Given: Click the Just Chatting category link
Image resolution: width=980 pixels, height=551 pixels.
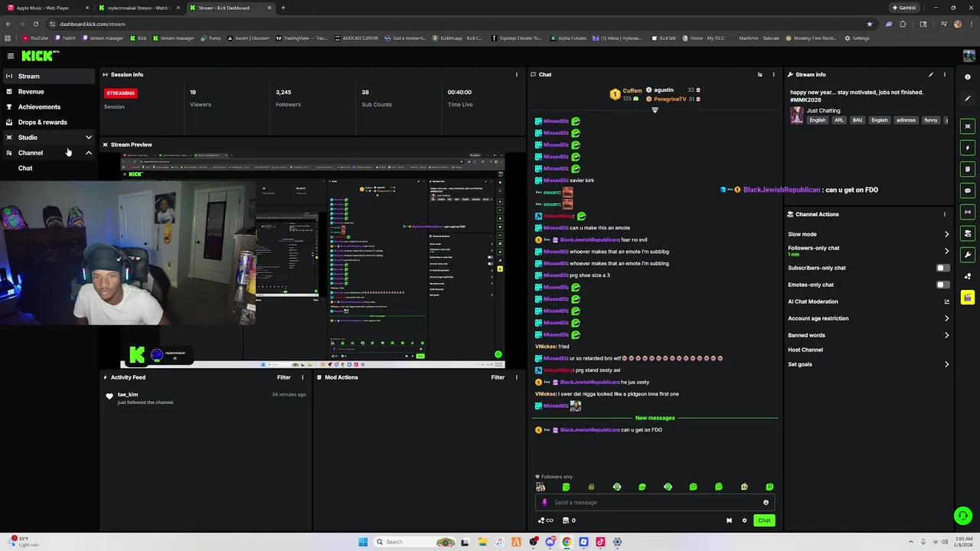Looking at the screenshot, I should (823, 111).
